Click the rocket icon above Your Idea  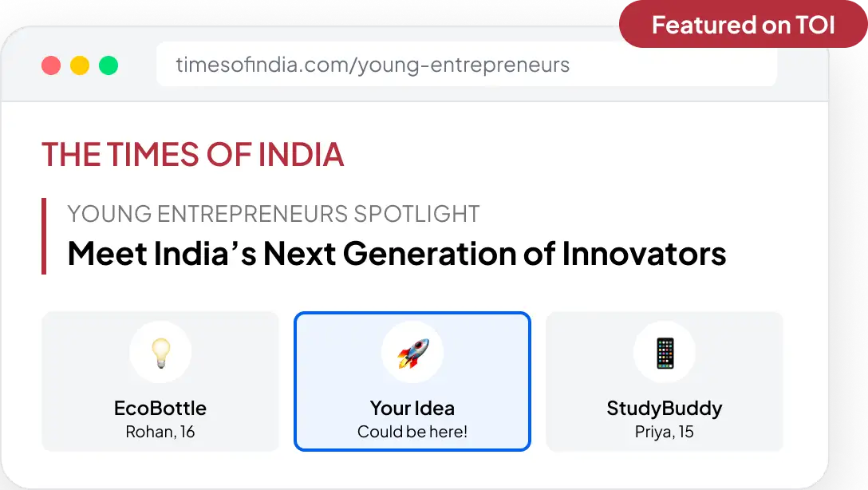(x=412, y=353)
